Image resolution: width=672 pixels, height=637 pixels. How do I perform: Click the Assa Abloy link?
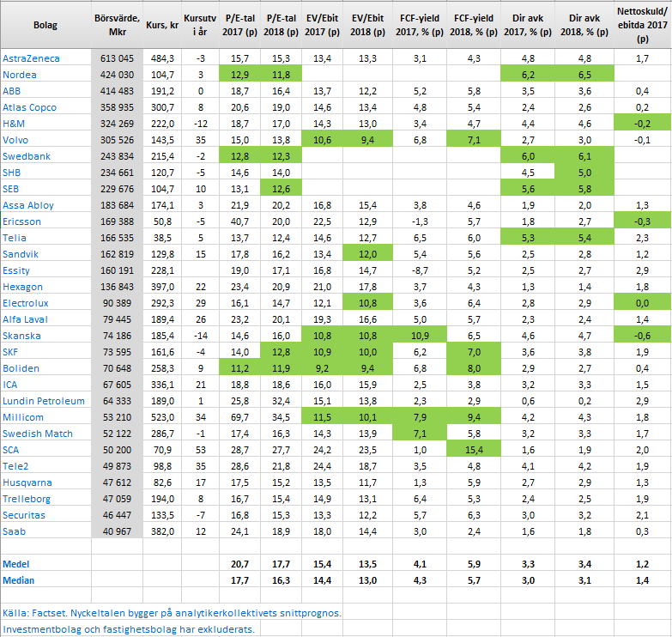pyautogui.click(x=28, y=205)
